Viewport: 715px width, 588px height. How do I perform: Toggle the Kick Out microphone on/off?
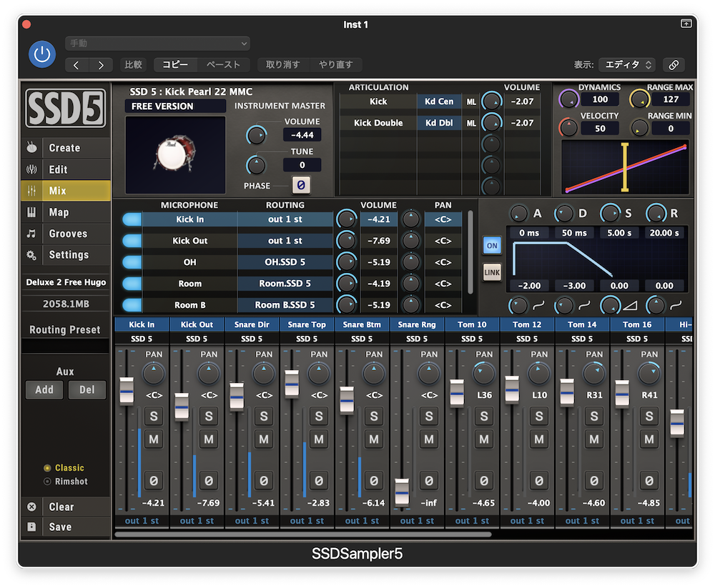click(132, 241)
